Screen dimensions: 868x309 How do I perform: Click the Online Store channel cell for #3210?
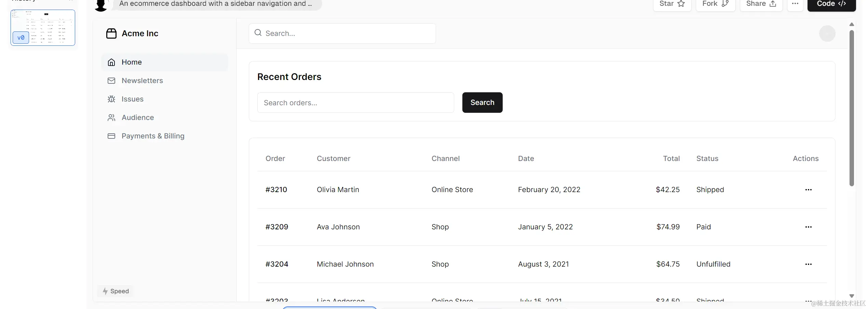[x=452, y=190]
